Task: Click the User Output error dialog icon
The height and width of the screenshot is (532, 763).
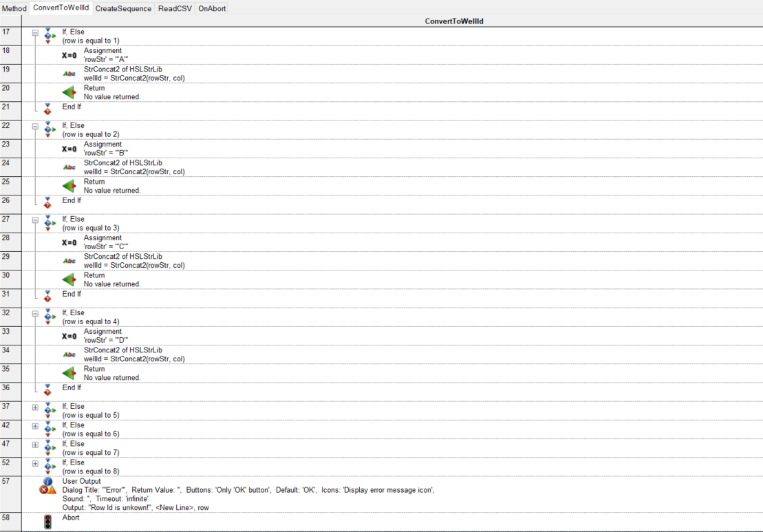Action: 47,486
